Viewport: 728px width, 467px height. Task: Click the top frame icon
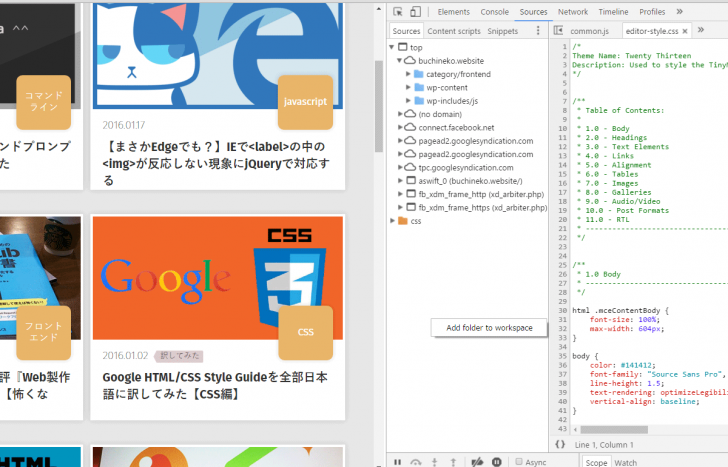pos(403,47)
